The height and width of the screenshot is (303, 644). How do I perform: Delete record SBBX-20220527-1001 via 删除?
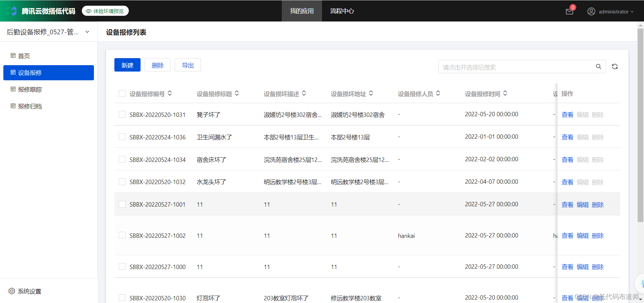coord(598,205)
